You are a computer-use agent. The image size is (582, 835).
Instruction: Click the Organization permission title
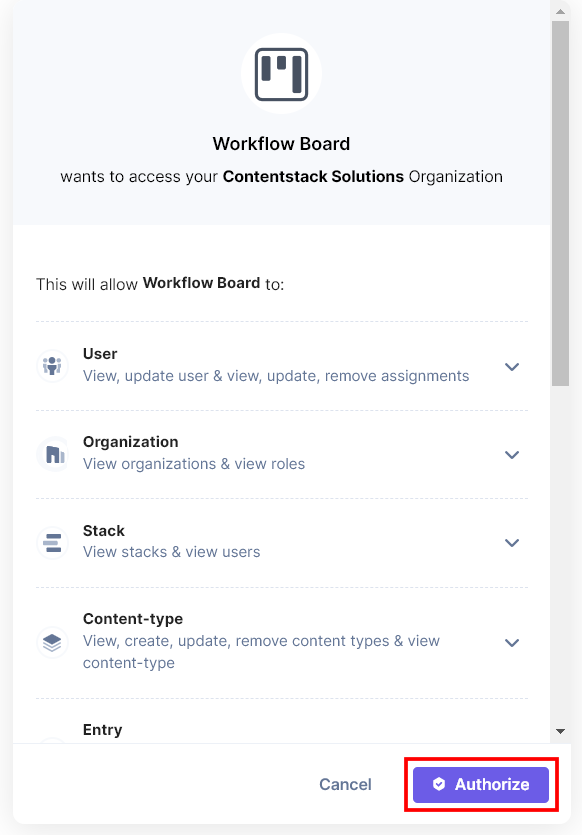coord(130,442)
